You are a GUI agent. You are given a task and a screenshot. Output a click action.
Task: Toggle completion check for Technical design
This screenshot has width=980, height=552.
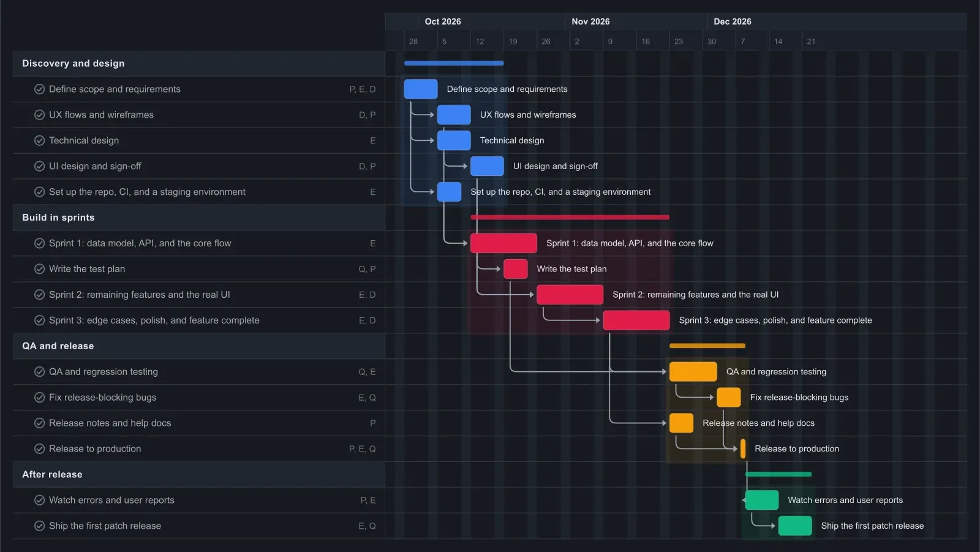click(39, 141)
